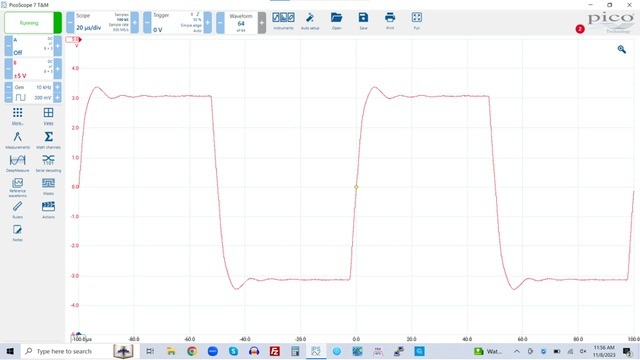Open channel B ±5 V options

(33, 69)
